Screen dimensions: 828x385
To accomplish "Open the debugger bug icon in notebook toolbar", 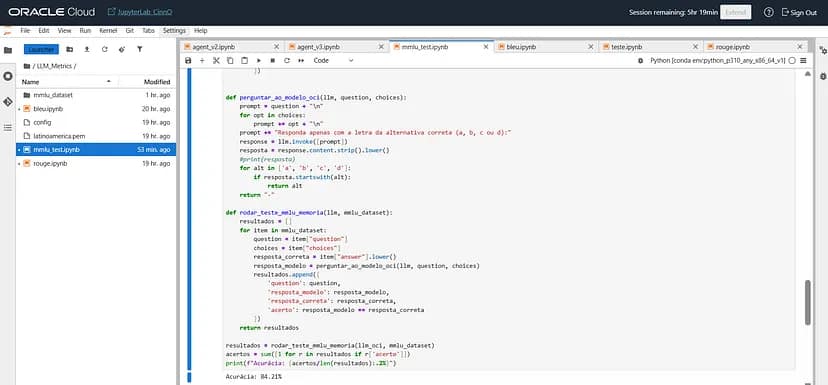I will click(641, 61).
